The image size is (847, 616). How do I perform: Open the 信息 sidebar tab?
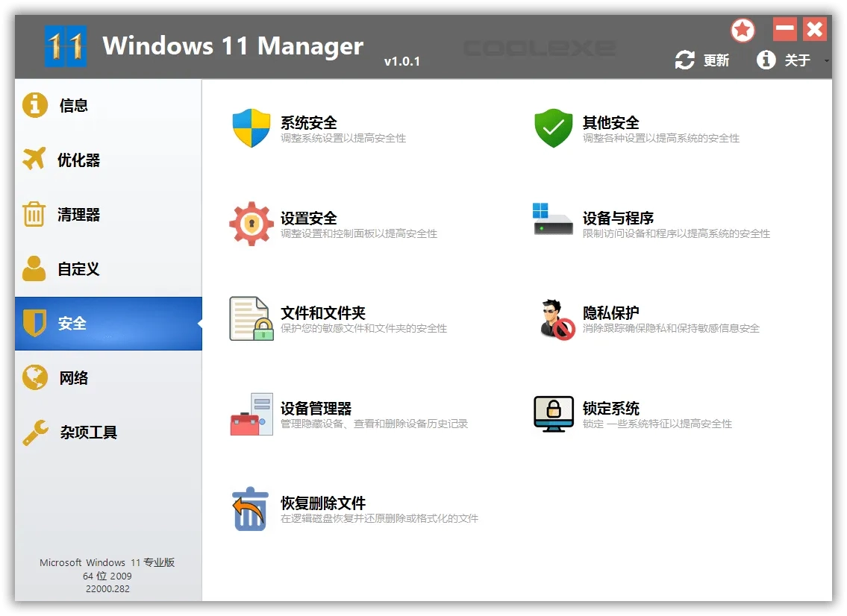tap(108, 105)
